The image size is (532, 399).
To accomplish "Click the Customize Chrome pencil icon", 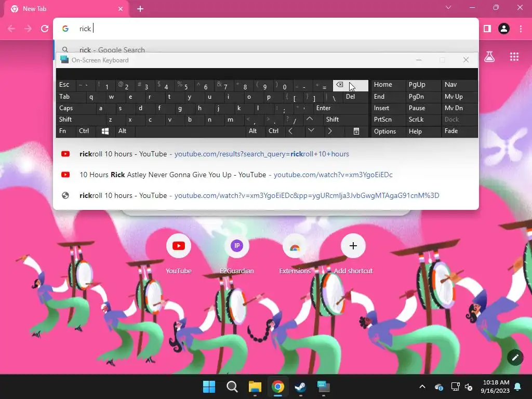I will click(515, 357).
